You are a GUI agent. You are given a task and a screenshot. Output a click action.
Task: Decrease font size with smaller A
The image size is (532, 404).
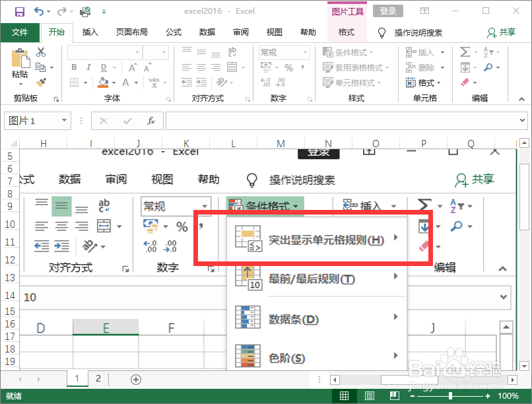147,67
